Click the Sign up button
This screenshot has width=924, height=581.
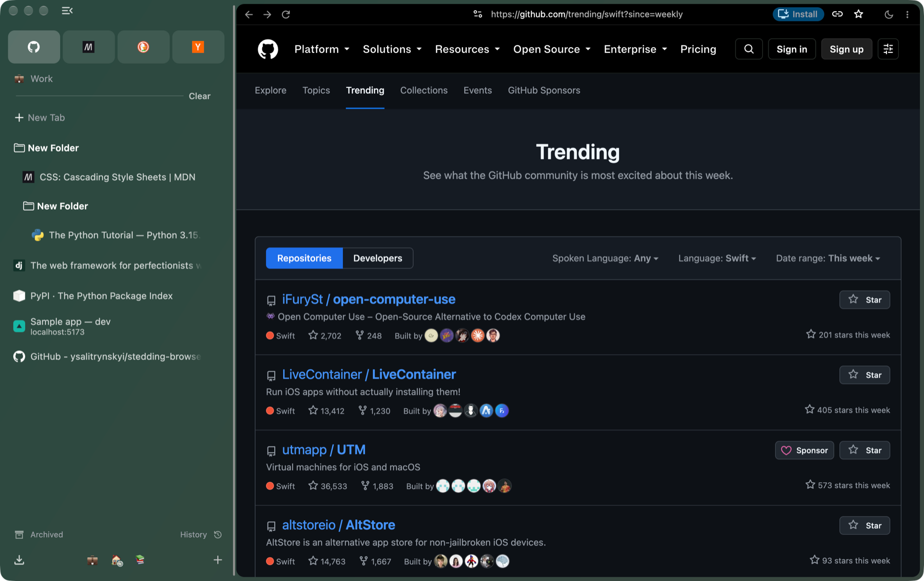(x=846, y=49)
